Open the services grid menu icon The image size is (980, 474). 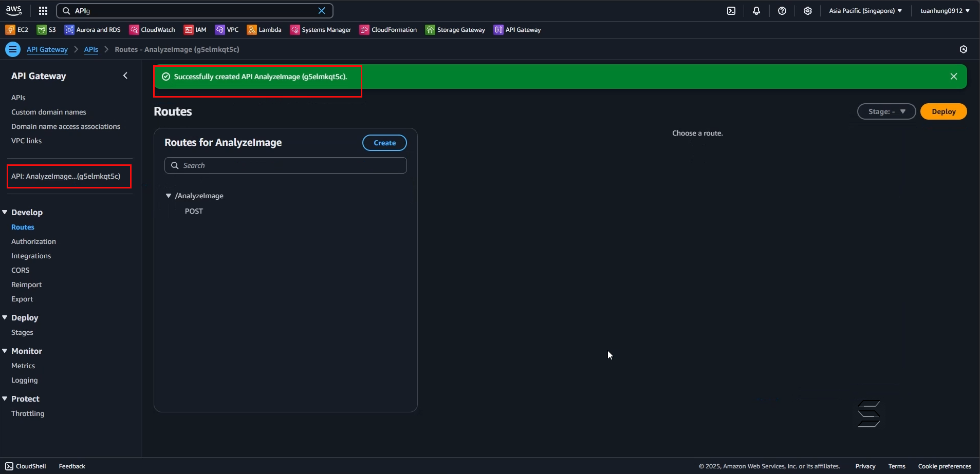tap(43, 11)
